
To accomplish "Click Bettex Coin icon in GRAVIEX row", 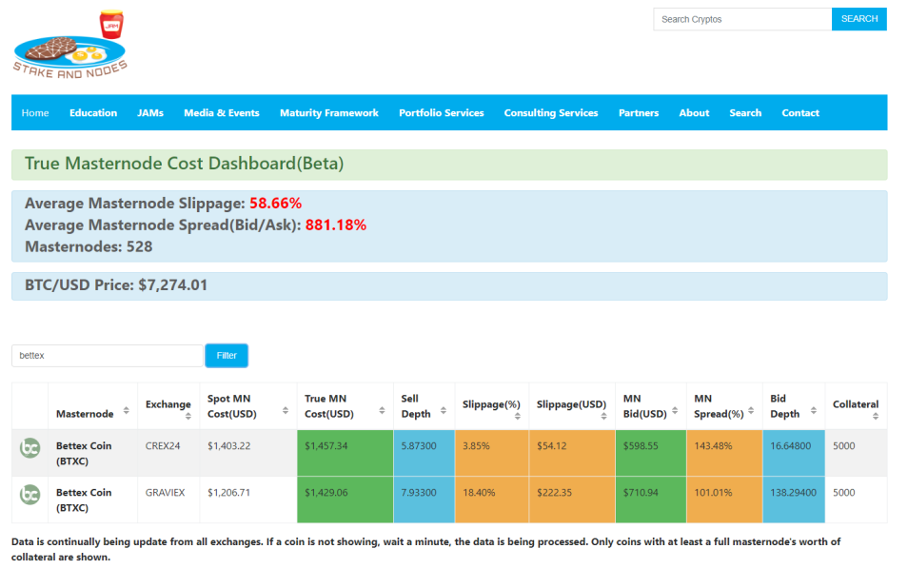I will (30, 494).
